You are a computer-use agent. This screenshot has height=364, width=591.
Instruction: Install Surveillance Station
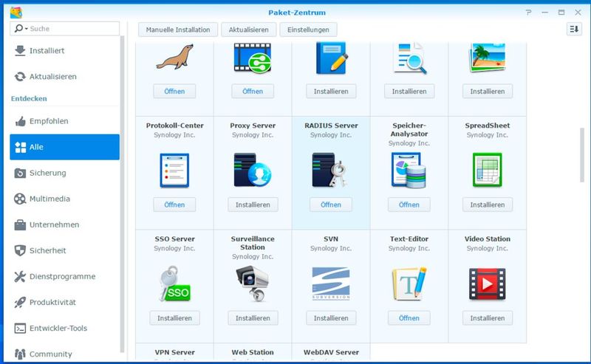(x=253, y=318)
